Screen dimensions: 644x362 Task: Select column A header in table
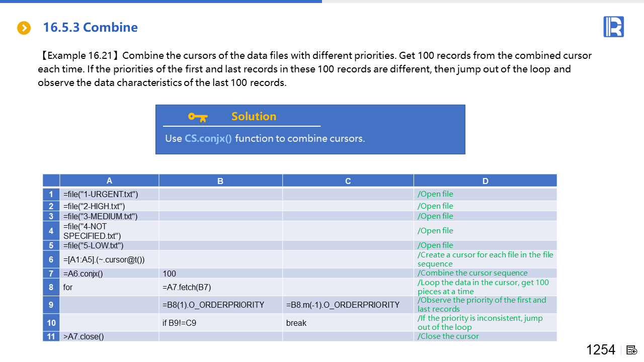tap(109, 181)
